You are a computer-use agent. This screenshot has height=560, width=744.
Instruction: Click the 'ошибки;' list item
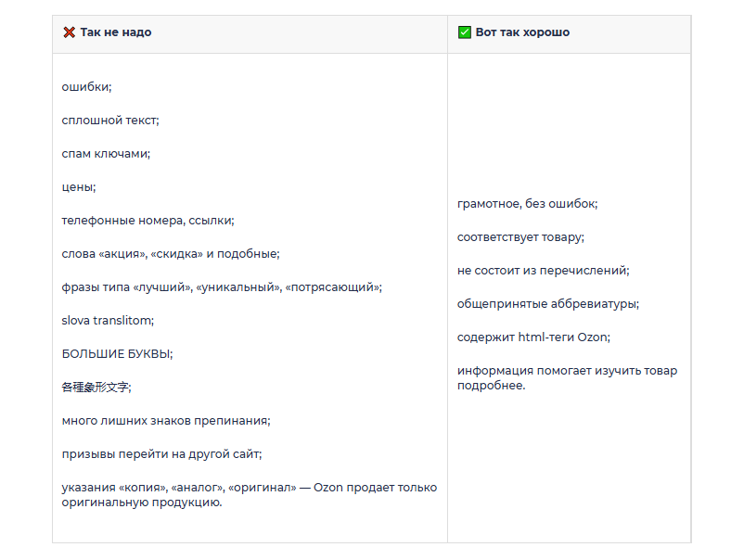pos(86,87)
